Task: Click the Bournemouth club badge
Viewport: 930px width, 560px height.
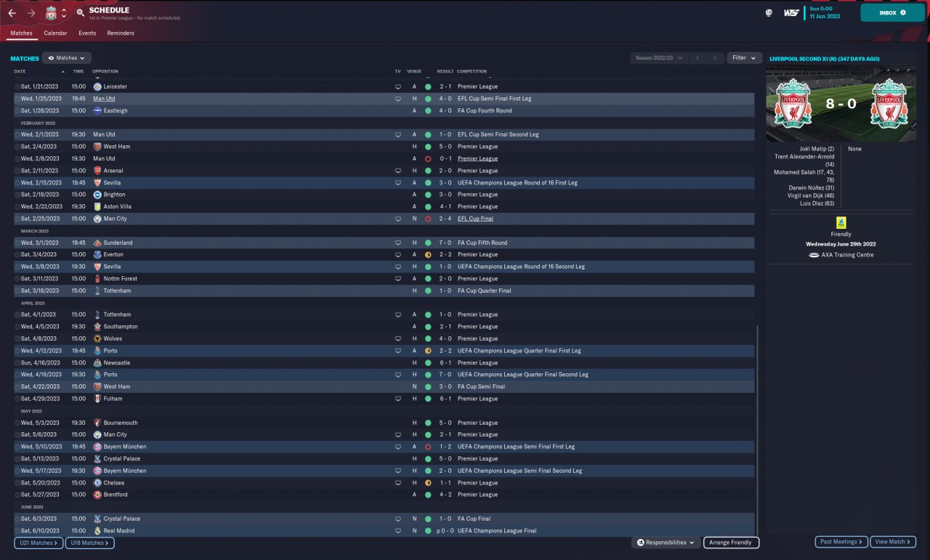Action: pos(97,423)
